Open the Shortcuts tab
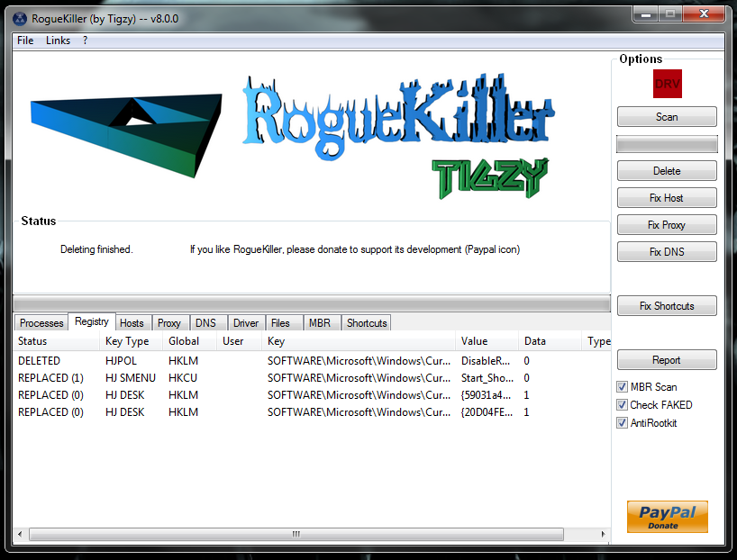This screenshot has width=737, height=560. pyautogui.click(x=367, y=322)
